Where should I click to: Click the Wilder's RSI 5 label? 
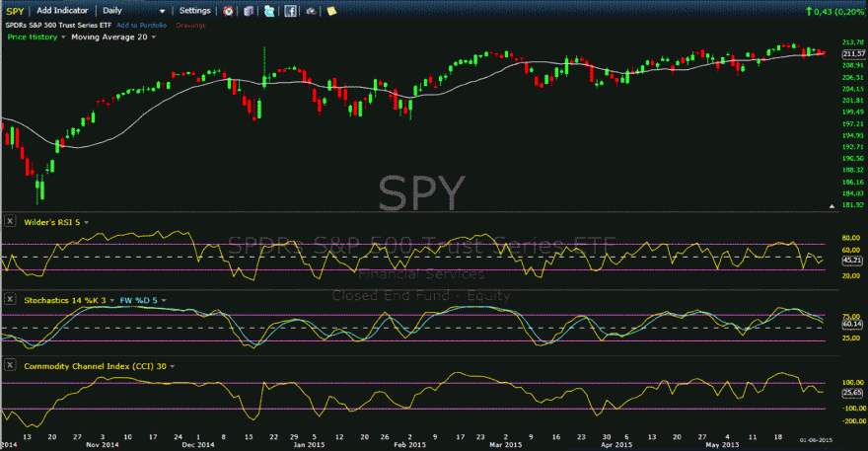click(x=52, y=222)
